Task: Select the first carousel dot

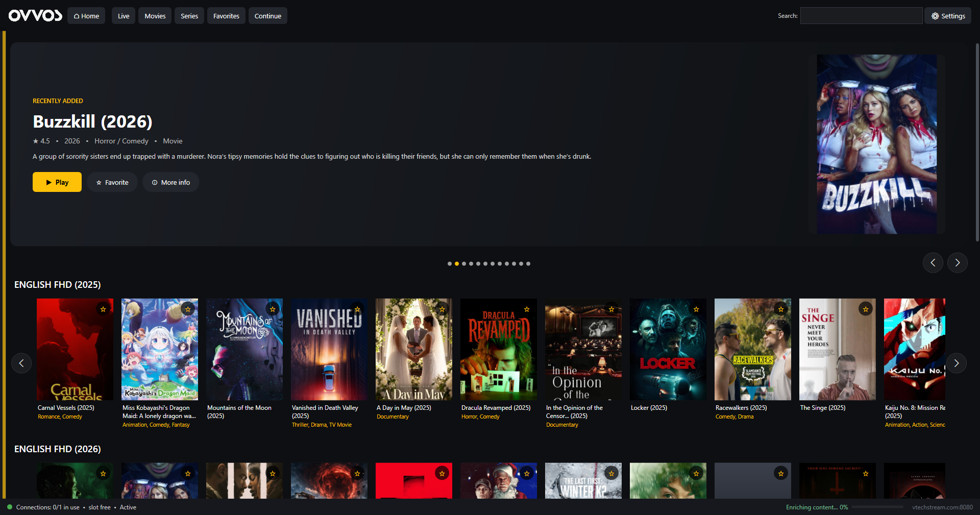Action: click(x=450, y=264)
